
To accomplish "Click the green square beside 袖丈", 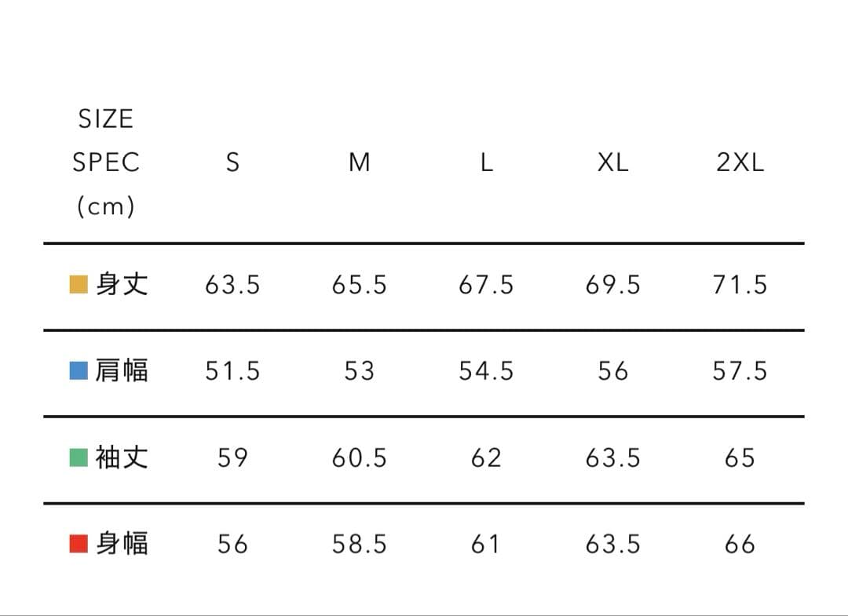I will [79, 457].
